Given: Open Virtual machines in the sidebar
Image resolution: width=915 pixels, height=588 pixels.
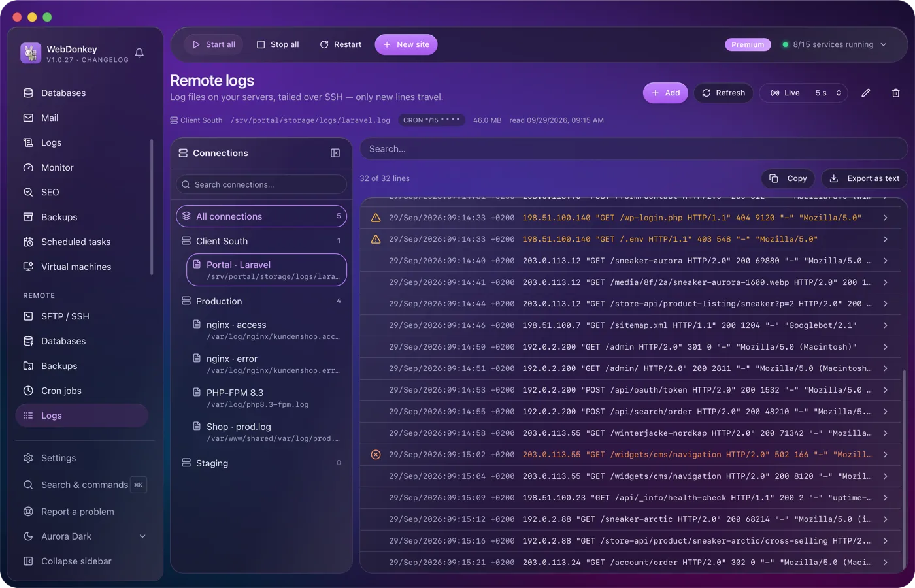Looking at the screenshot, I should click(x=82, y=267).
